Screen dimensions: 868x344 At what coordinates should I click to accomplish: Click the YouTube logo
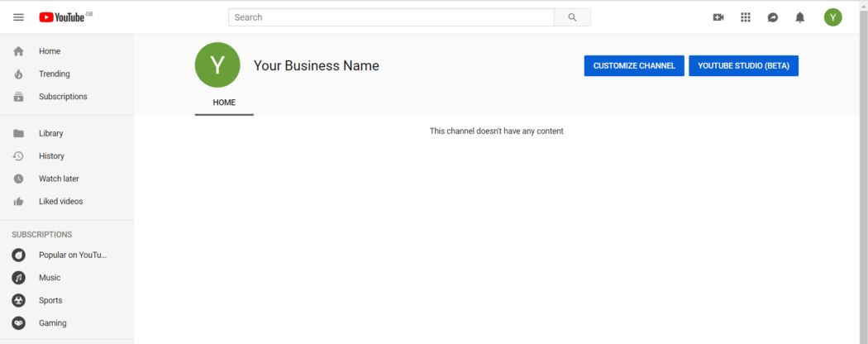pos(62,17)
